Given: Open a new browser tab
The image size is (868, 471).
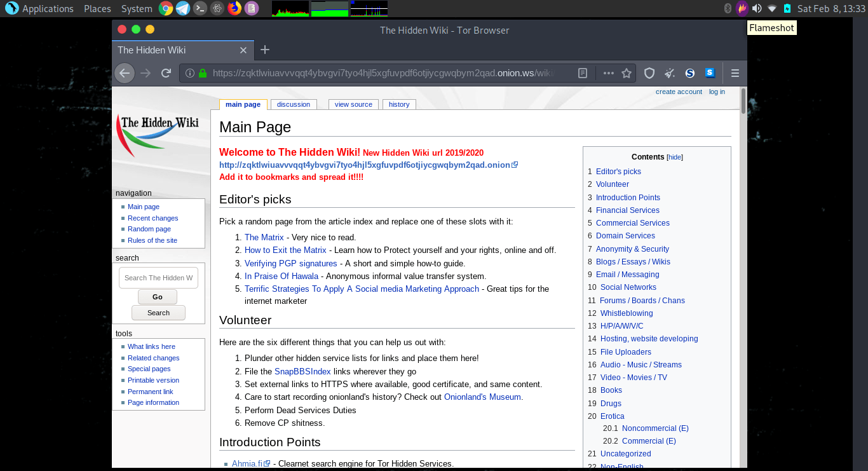Looking at the screenshot, I should pos(265,50).
